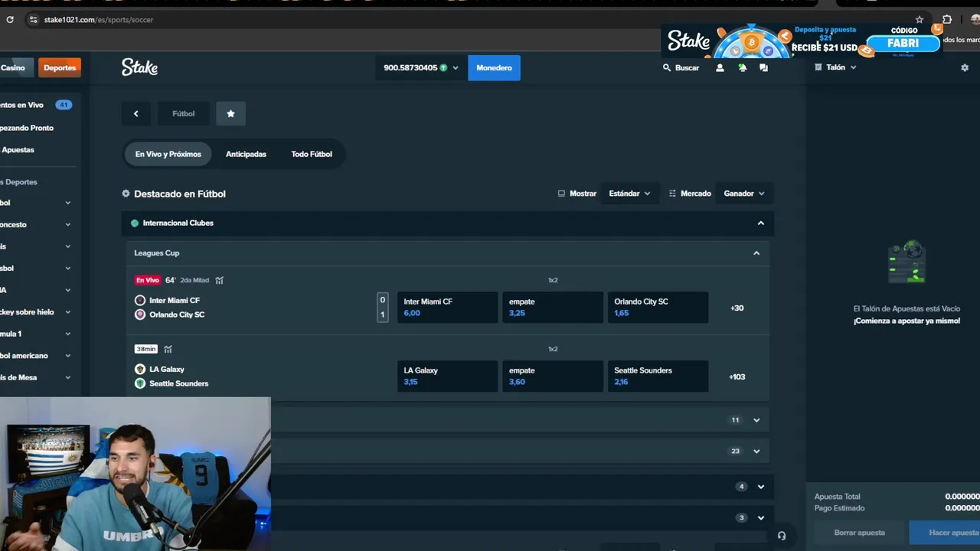
Task: Click the Fútbol breadcrumb button
Action: 183,113
